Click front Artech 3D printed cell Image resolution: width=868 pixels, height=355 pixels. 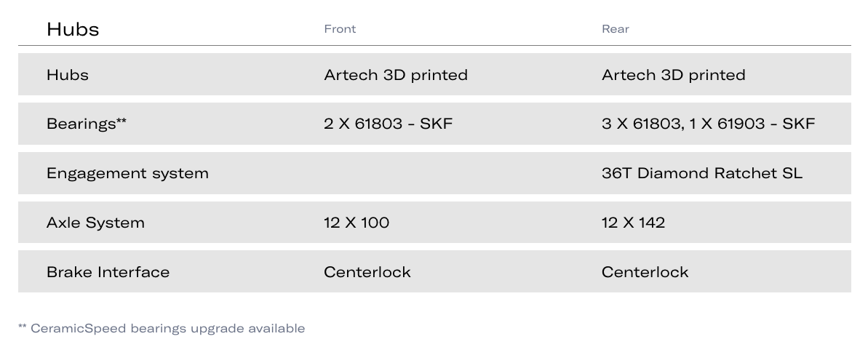pos(396,75)
